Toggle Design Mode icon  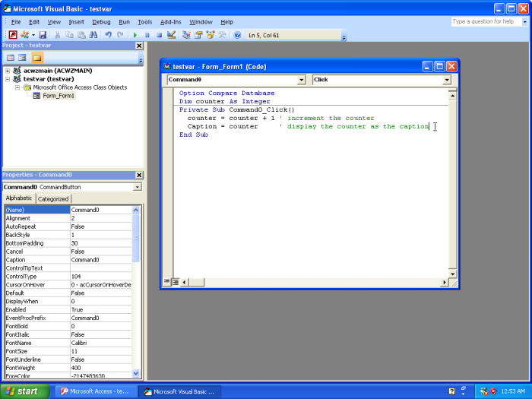tap(171, 35)
